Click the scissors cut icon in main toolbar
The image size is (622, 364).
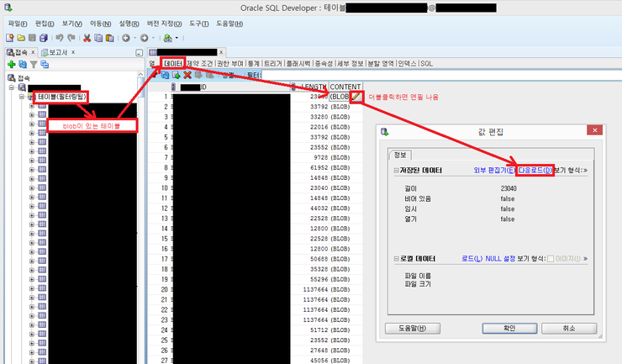pyautogui.click(x=87, y=38)
